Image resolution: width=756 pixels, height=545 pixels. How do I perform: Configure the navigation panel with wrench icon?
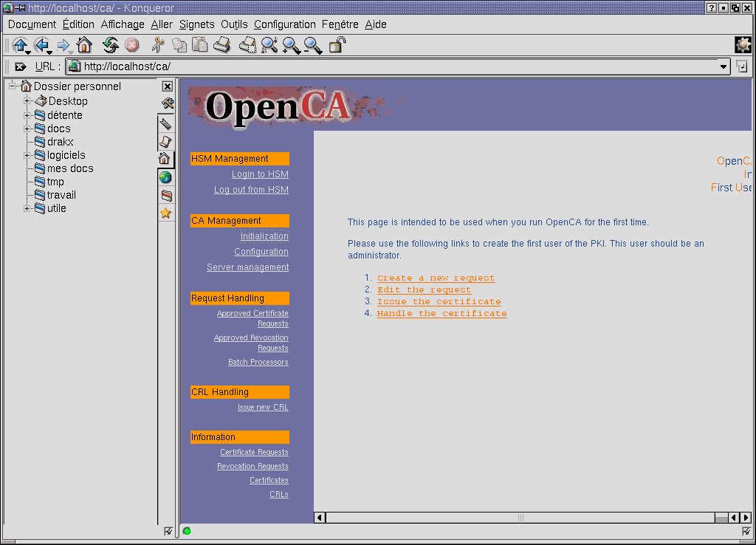coord(168,103)
